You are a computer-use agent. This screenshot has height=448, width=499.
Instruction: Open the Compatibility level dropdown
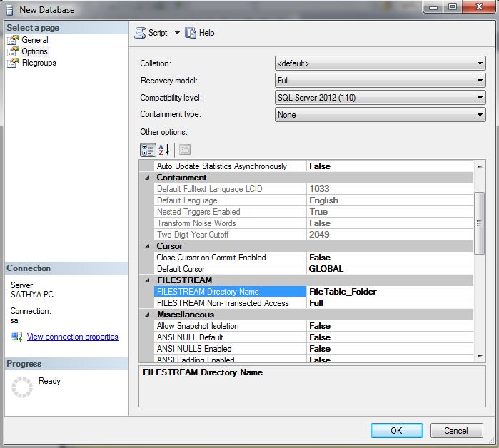(380, 98)
